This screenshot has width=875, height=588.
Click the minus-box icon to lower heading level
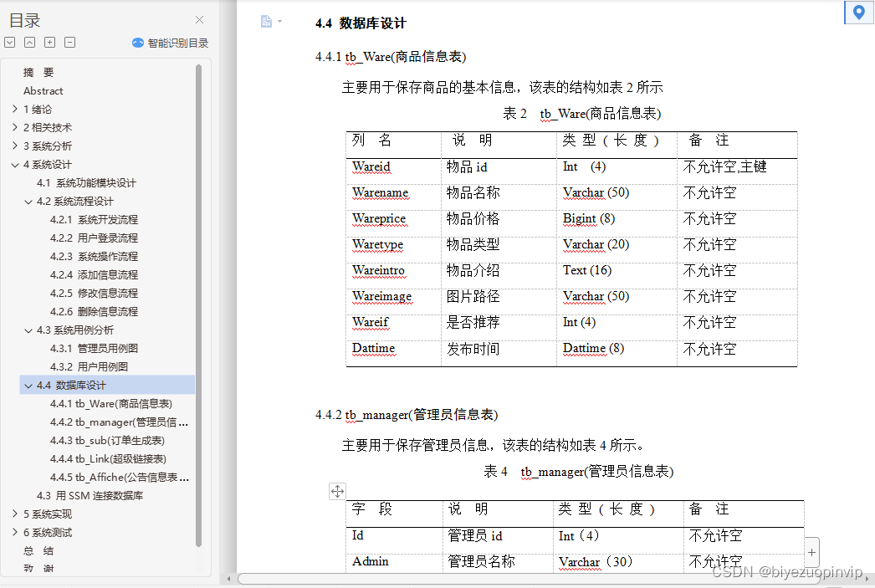[69, 43]
